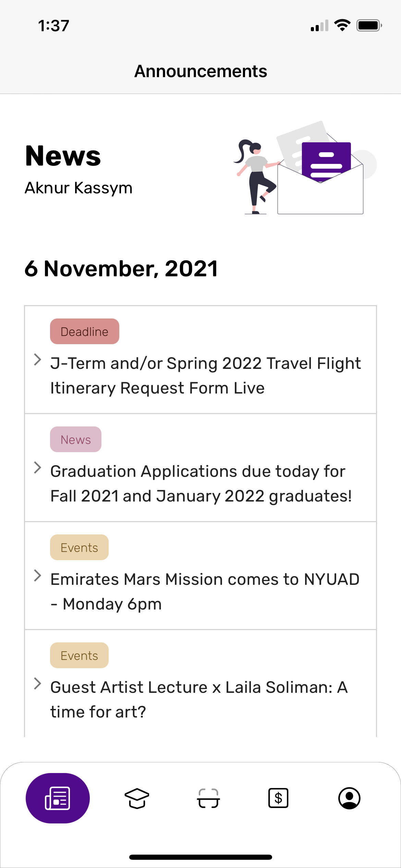Expand the J-Term Travel Flight announcement chevron

38,360
